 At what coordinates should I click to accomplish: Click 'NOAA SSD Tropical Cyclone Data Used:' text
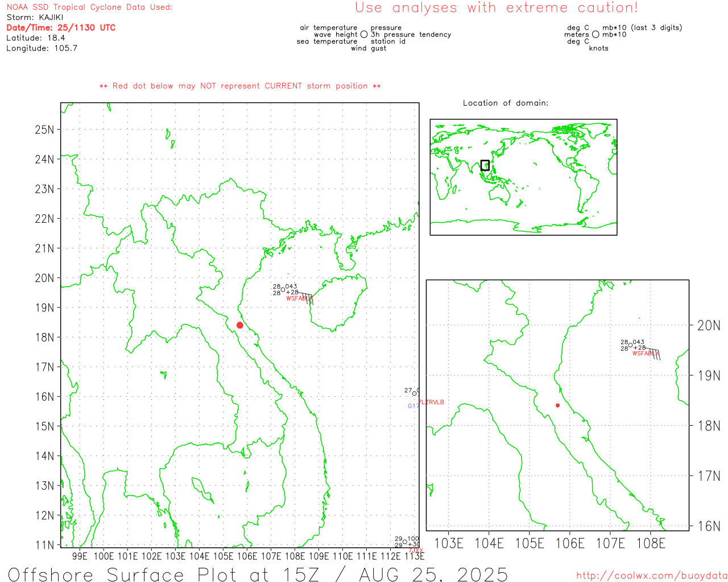click(x=89, y=7)
